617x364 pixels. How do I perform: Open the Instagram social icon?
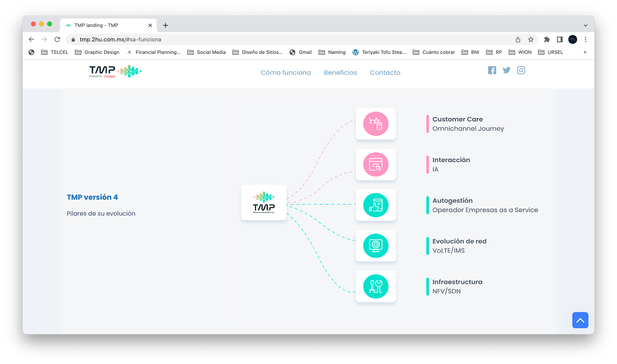click(x=521, y=70)
